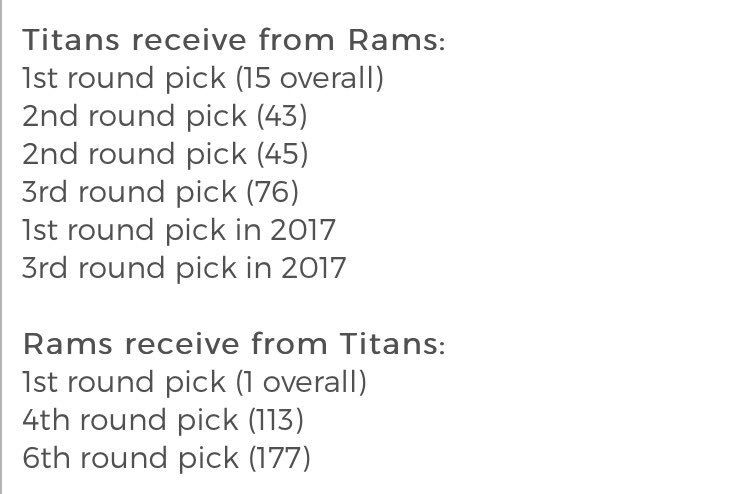This screenshot has width=742, height=494.
Task: Select the '1st round pick (15 overall)' line
Action: pyautogui.click(x=202, y=79)
